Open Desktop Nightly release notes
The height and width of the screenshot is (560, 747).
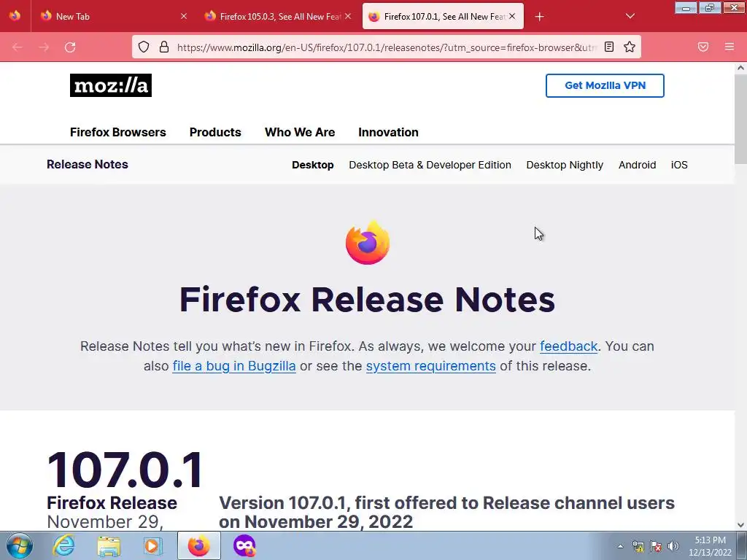click(565, 165)
